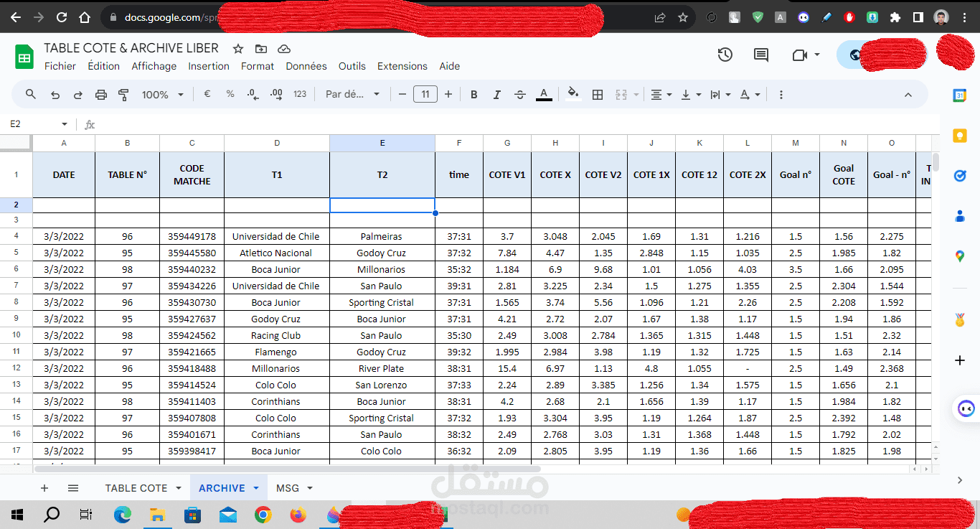Decrease font size with minus button

coord(402,94)
